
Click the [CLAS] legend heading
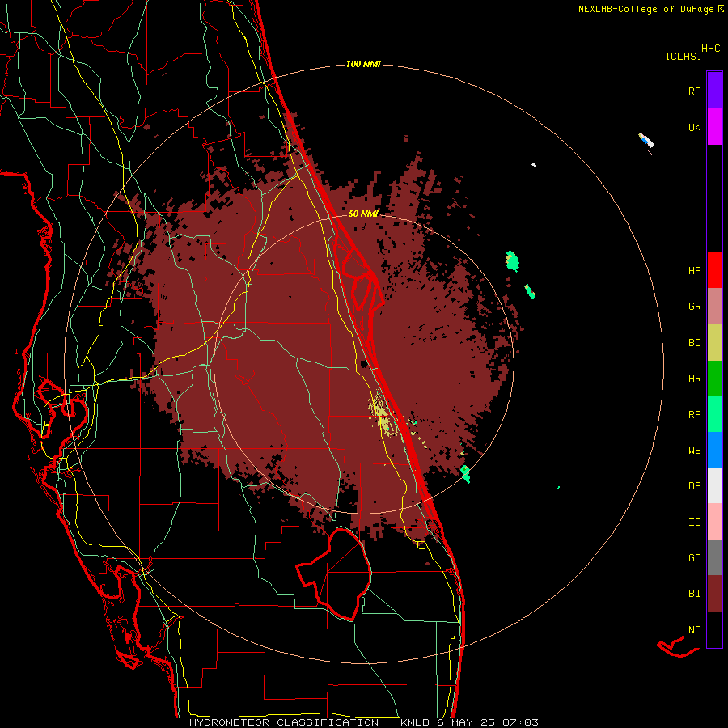point(684,56)
